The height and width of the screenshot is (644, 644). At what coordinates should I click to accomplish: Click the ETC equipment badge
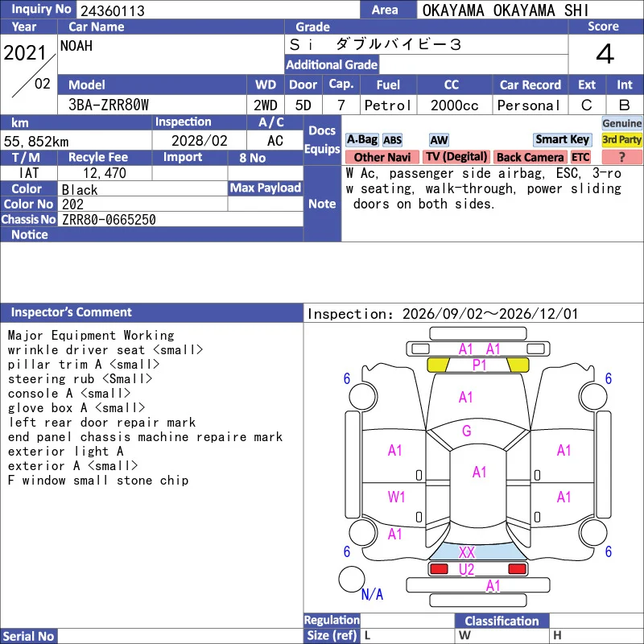580,157
